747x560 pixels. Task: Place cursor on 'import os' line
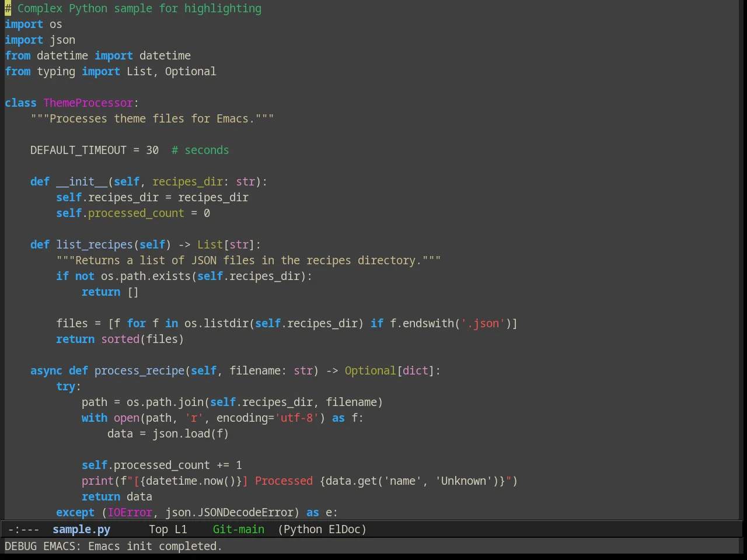point(33,24)
